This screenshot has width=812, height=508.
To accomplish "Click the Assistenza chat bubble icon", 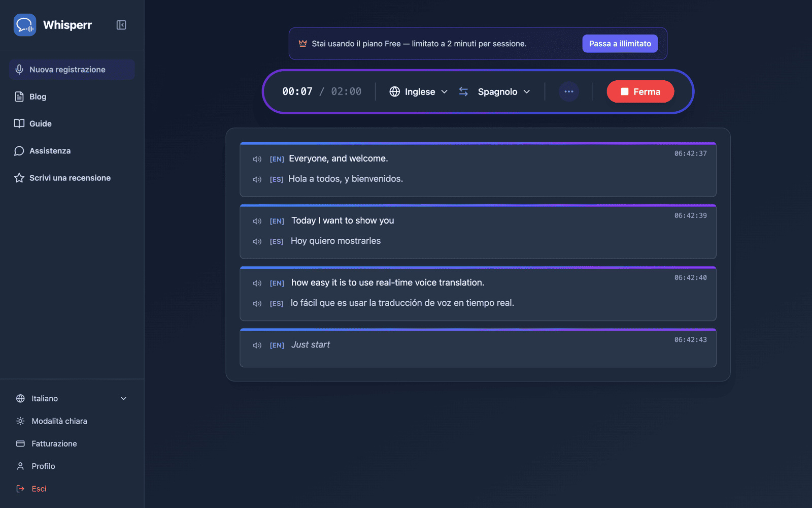I will click(x=19, y=151).
